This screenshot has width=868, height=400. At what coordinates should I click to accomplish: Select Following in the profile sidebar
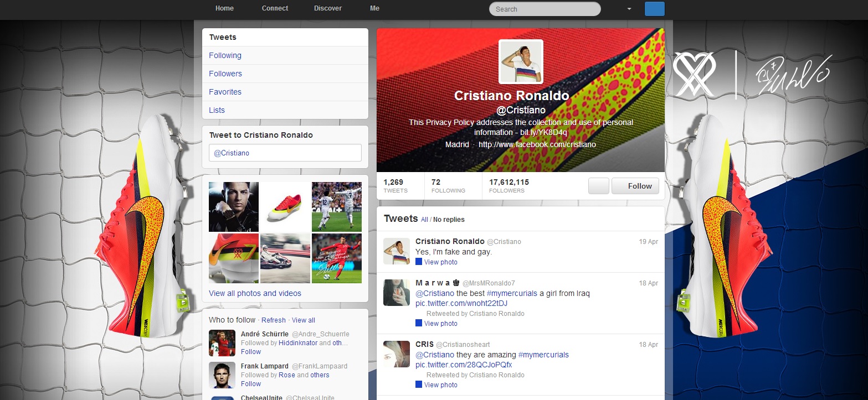(285, 55)
